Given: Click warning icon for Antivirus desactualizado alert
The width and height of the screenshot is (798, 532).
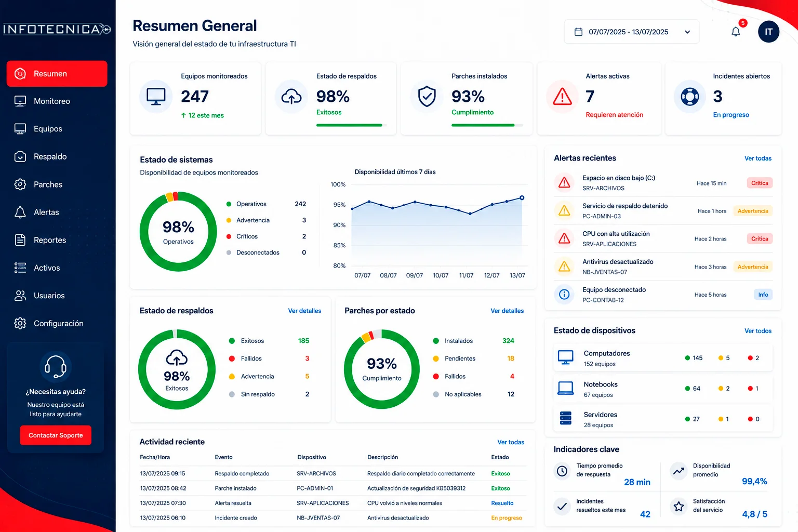Looking at the screenshot, I should coord(564,267).
